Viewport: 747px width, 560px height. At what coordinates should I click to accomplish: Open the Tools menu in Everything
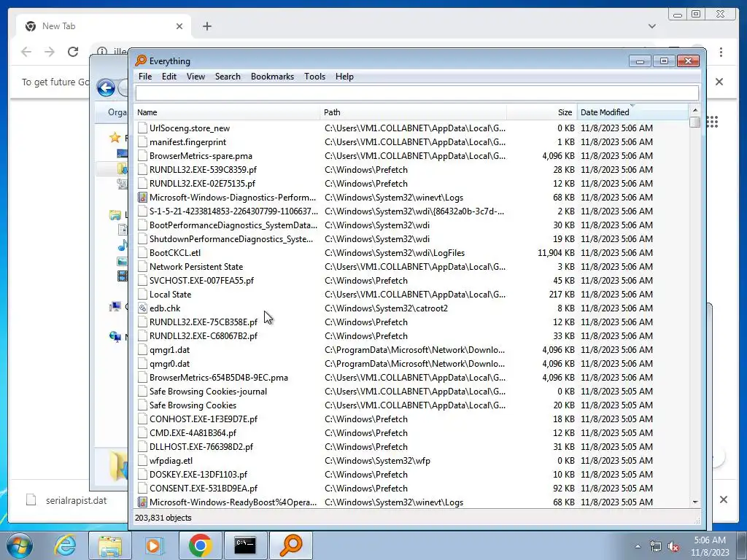point(314,77)
